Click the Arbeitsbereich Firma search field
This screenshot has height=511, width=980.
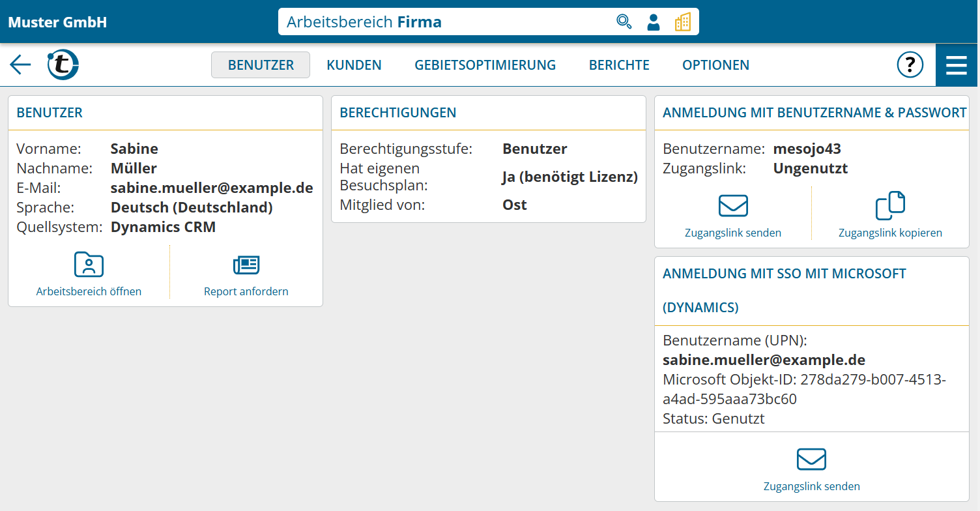[x=488, y=22]
